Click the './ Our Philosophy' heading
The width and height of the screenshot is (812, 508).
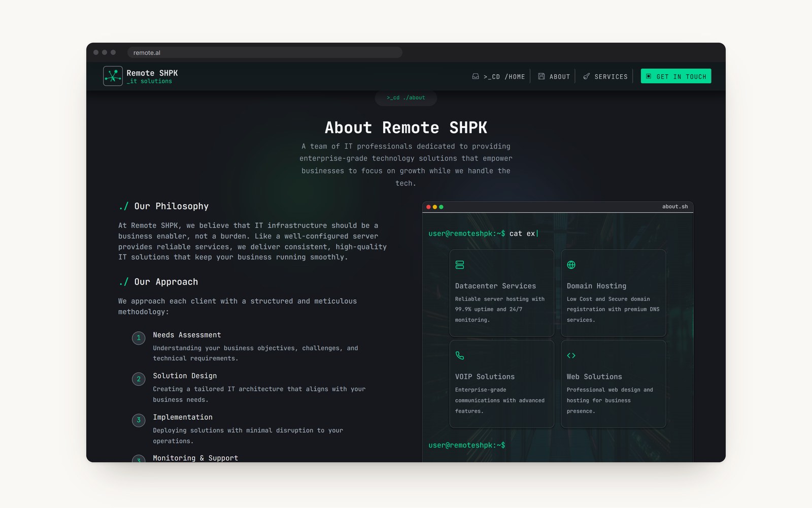pyautogui.click(x=163, y=206)
